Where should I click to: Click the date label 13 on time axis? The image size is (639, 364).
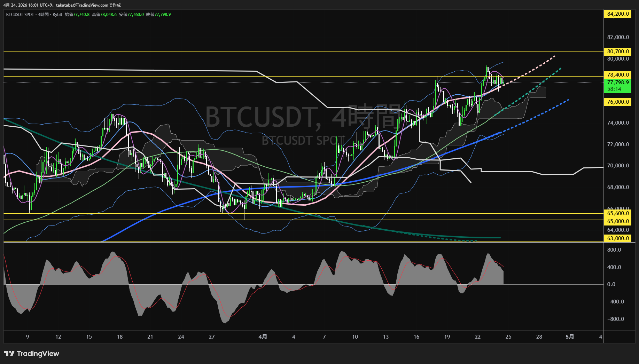[x=385, y=337]
